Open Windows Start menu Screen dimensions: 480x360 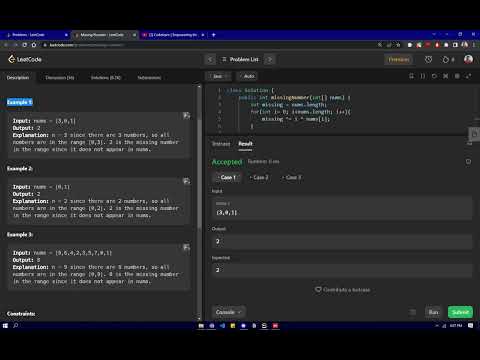click(x=5, y=326)
